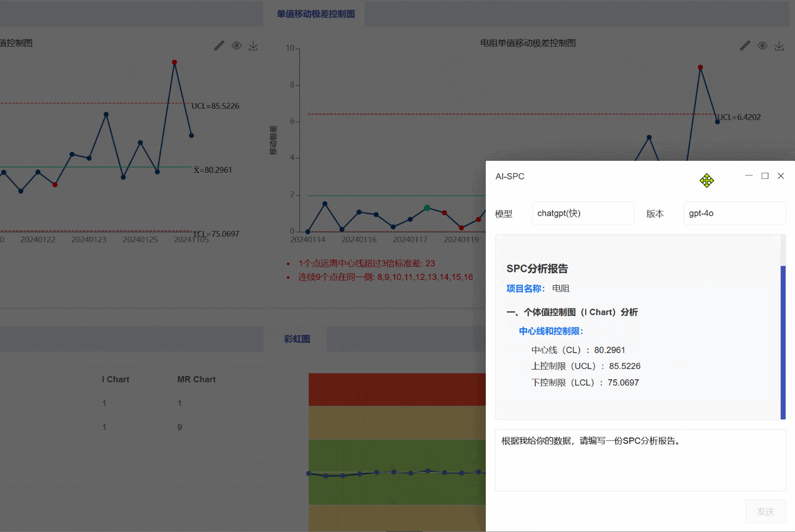795x532 pixels.
Task: Toggle the eye icon on left chart
Action: click(236, 46)
